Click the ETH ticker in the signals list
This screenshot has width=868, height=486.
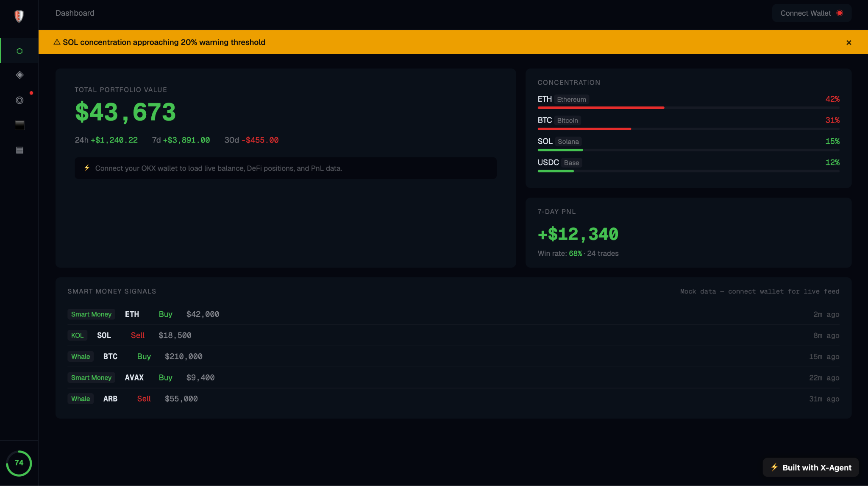132,314
